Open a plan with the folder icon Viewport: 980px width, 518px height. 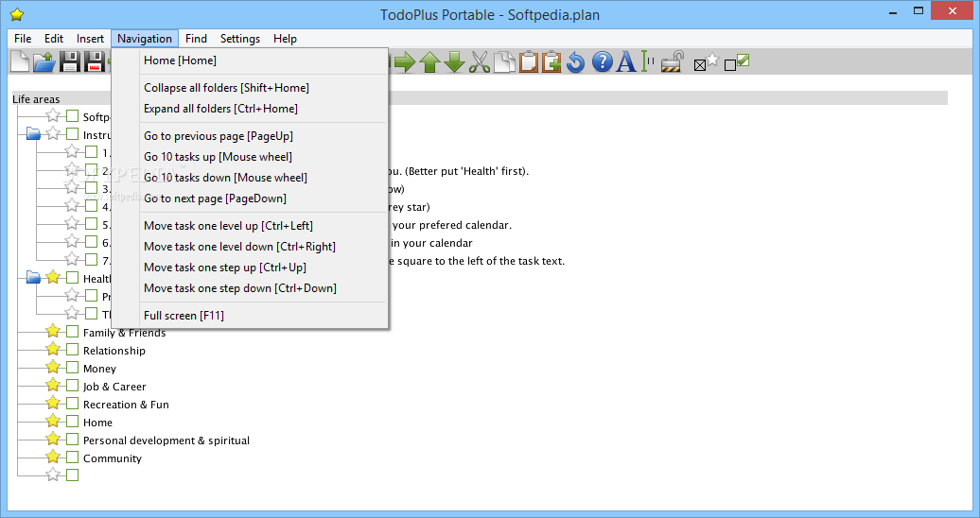click(x=44, y=61)
